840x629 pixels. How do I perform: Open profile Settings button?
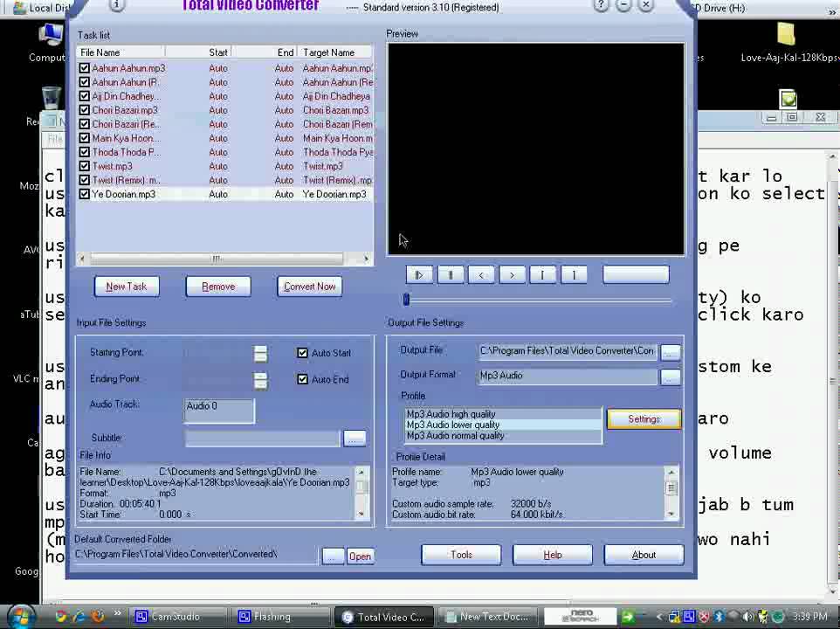coord(644,419)
